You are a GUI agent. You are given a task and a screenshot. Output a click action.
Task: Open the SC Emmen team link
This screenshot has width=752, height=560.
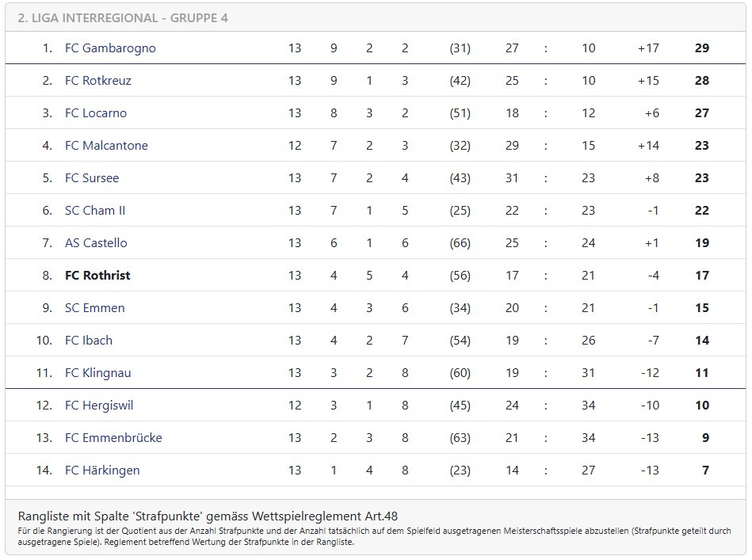coord(95,308)
